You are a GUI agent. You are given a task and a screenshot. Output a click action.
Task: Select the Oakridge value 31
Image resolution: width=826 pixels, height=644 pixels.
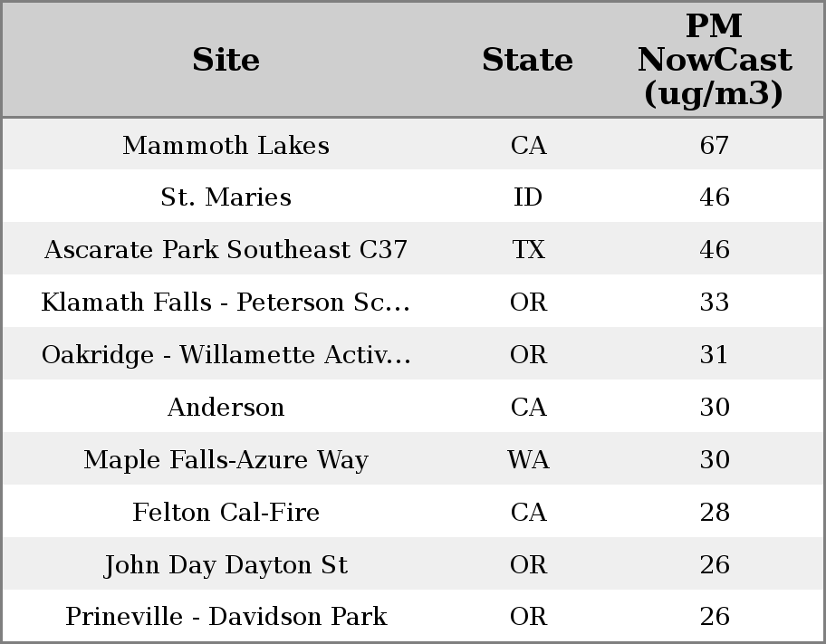pos(714,355)
